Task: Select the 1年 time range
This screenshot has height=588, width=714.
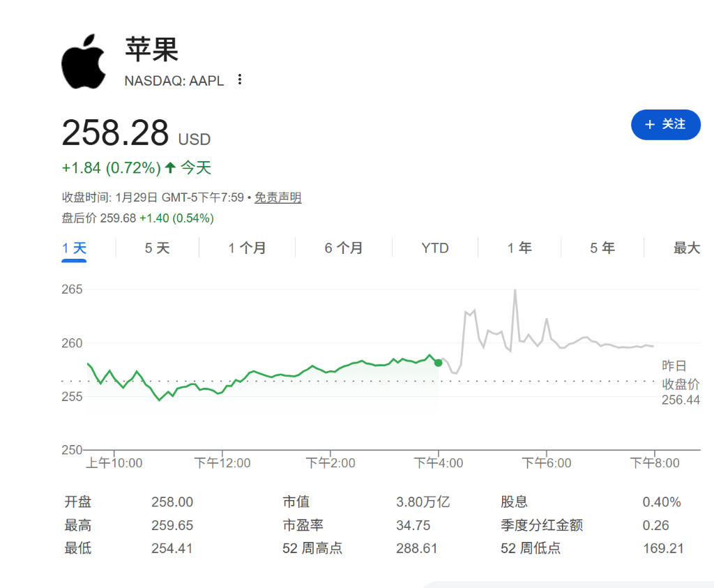Action: pos(519,248)
